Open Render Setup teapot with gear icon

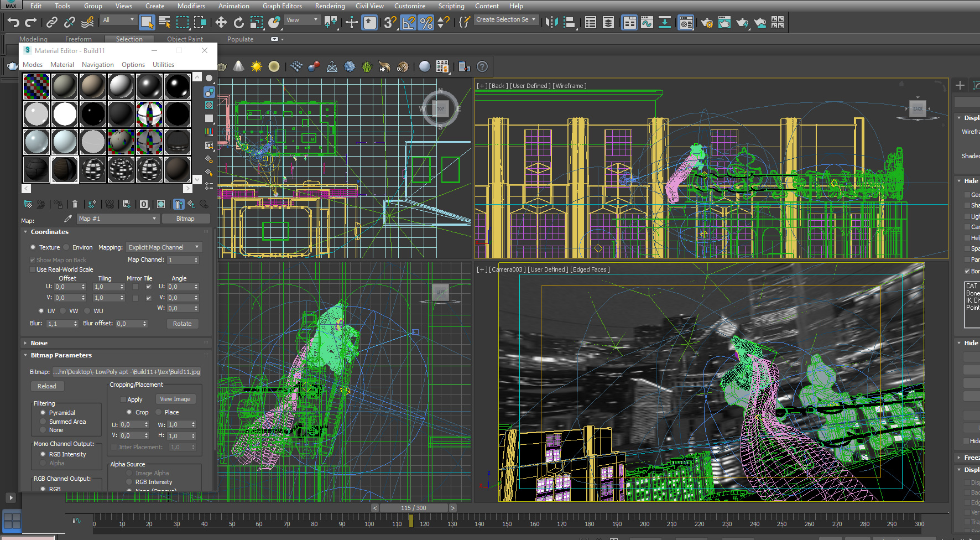(706, 23)
